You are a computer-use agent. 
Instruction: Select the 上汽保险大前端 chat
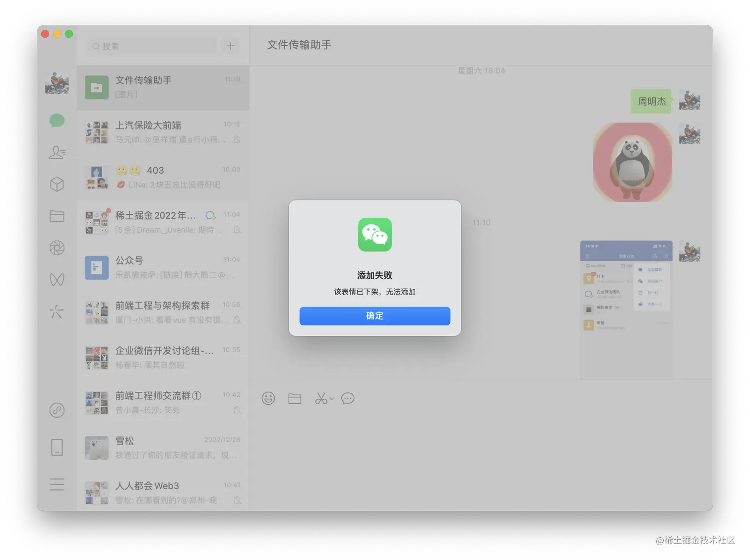click(163, 132)
